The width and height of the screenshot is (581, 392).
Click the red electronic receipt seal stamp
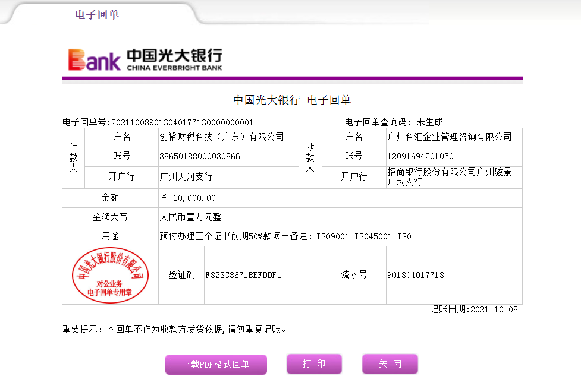(x=110, y=275)
